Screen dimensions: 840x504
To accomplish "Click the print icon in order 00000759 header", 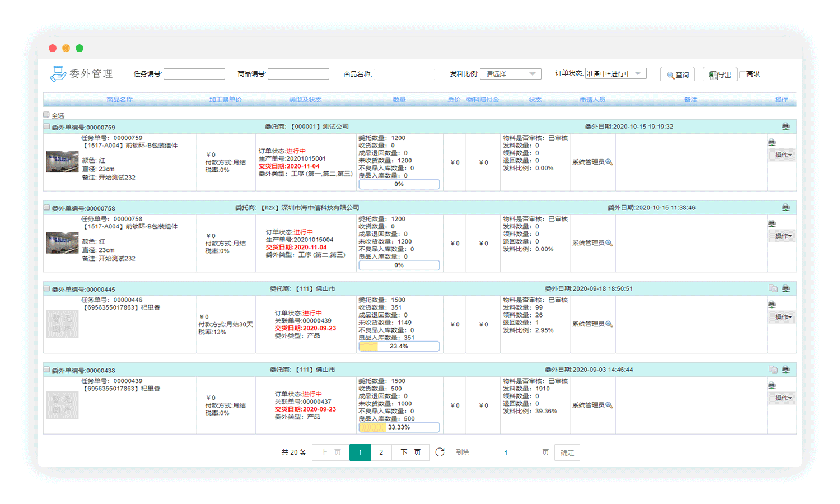I will (x=786, y=127).
